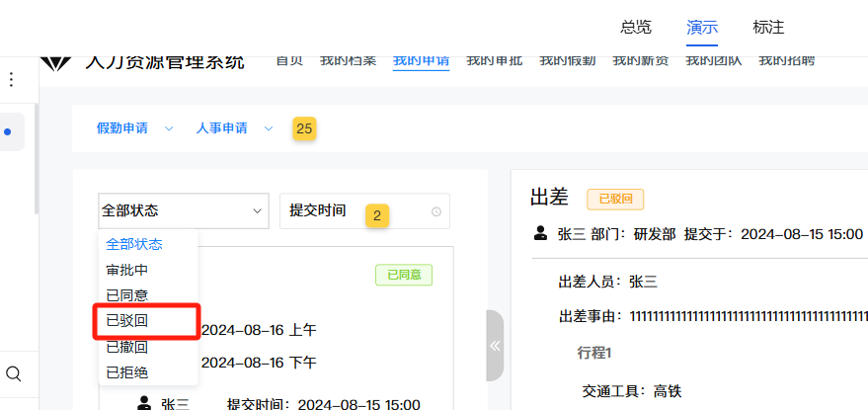Click the person icon in list card

[144, 403]
